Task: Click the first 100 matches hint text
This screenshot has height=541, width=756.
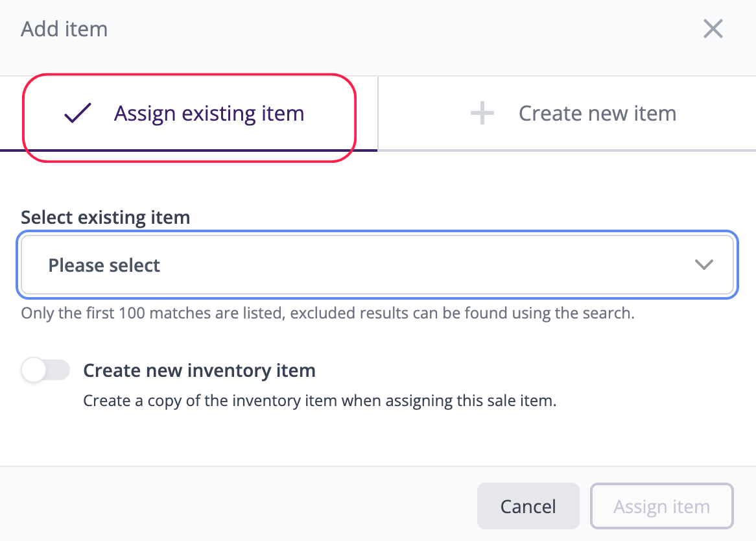Action: click(x=327, y=313)
